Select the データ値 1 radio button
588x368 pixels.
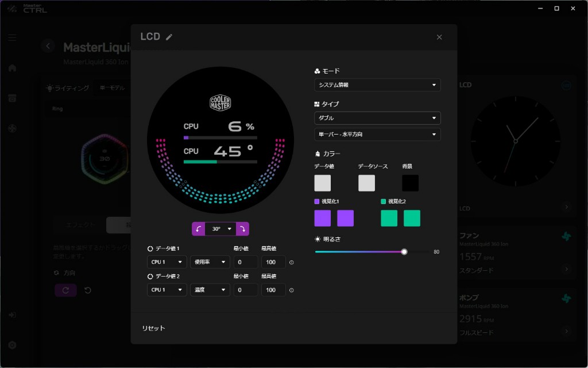pos(150,248)
